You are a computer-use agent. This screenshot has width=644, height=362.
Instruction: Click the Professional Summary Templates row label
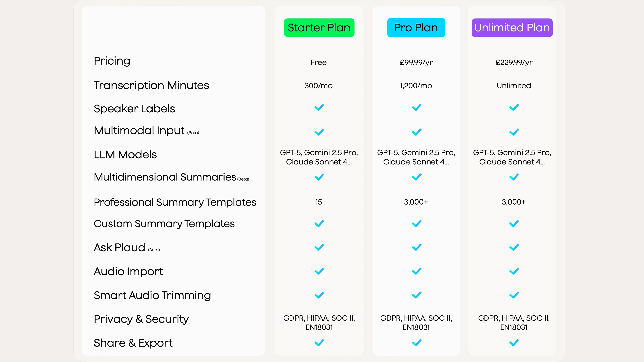(x=175, y=202)
